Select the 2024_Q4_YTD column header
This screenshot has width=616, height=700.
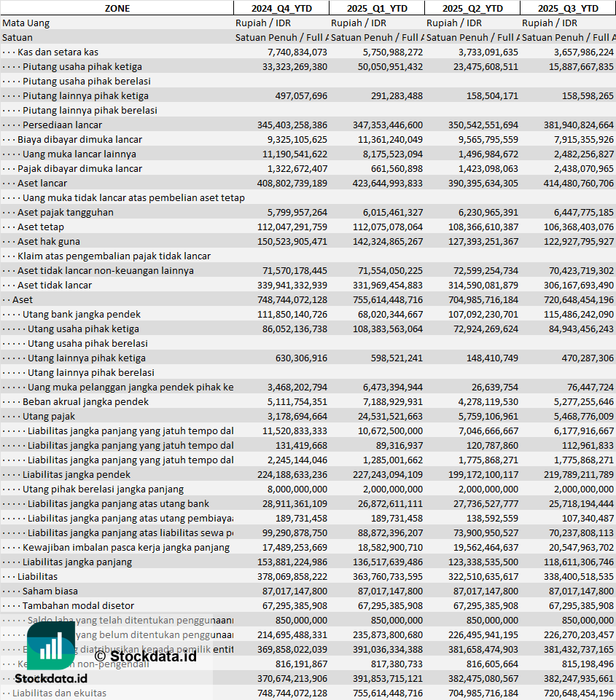(x=281, y=8)
